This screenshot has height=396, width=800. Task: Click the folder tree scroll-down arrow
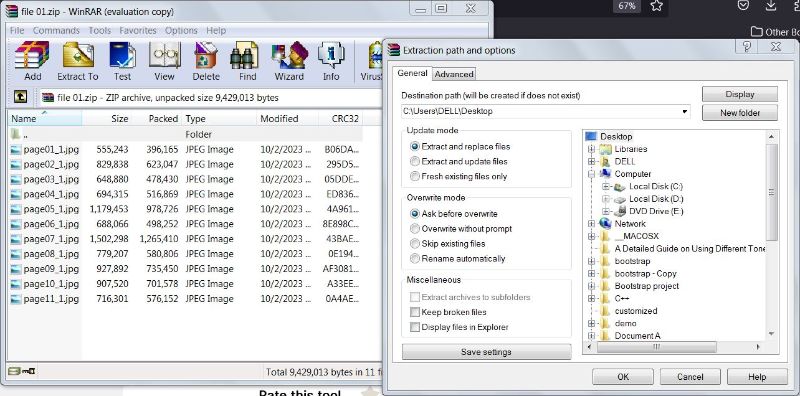[771, 334]
